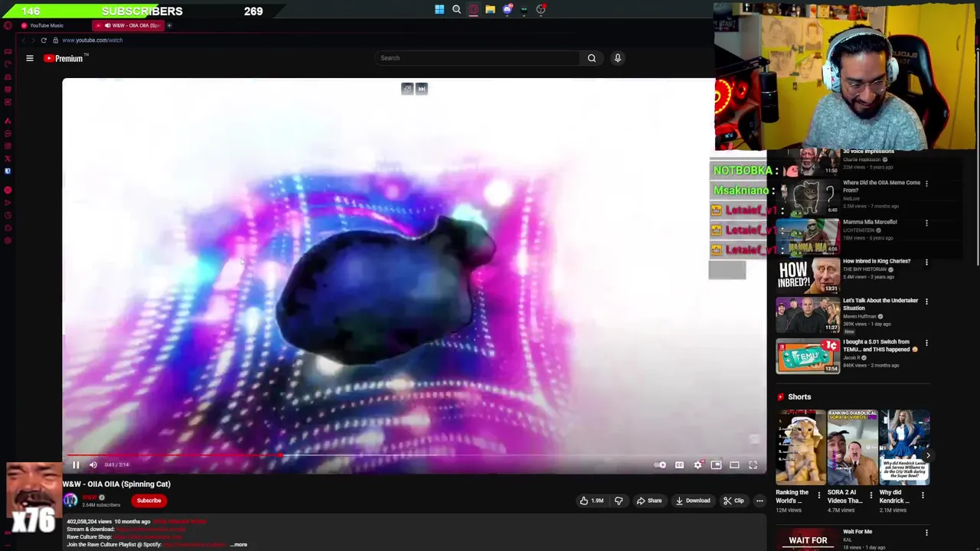
Task: Open the W&W channel avatar
Action: (x=70, y=500)
